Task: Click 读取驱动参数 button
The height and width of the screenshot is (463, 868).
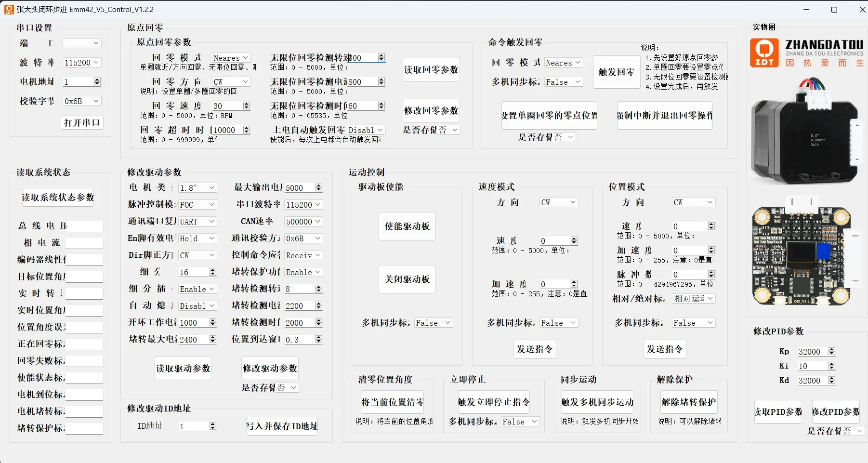Action: [183, 368]
